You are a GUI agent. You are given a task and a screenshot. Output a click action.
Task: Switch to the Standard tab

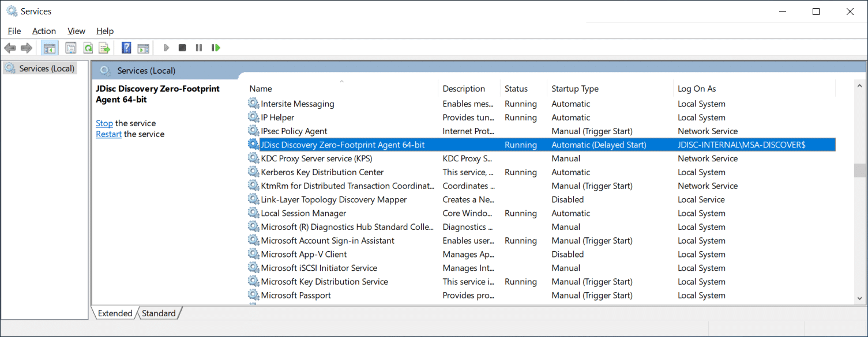[x=159, y=313]
